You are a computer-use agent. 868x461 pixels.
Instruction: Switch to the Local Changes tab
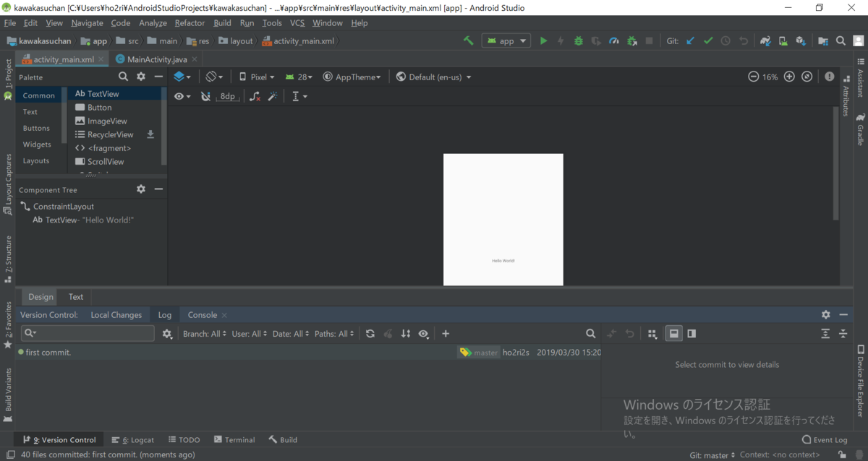pos(116,315)
